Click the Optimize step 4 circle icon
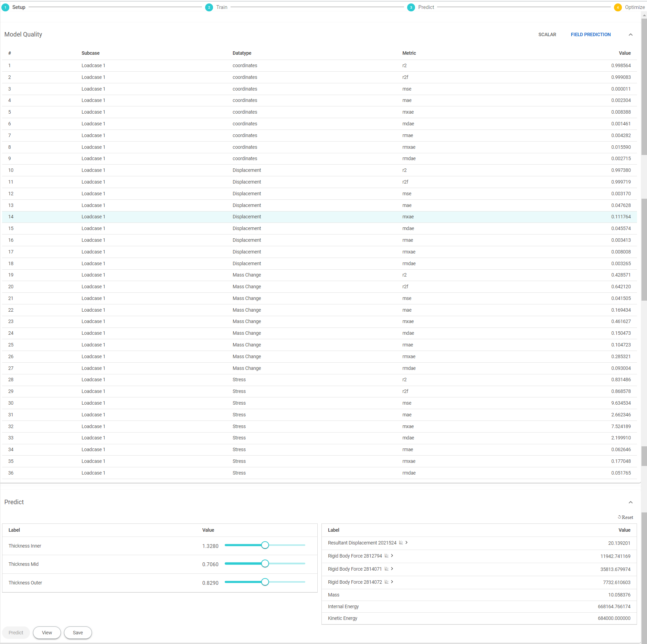Screen dimensions: 647x644 (618, 7)
